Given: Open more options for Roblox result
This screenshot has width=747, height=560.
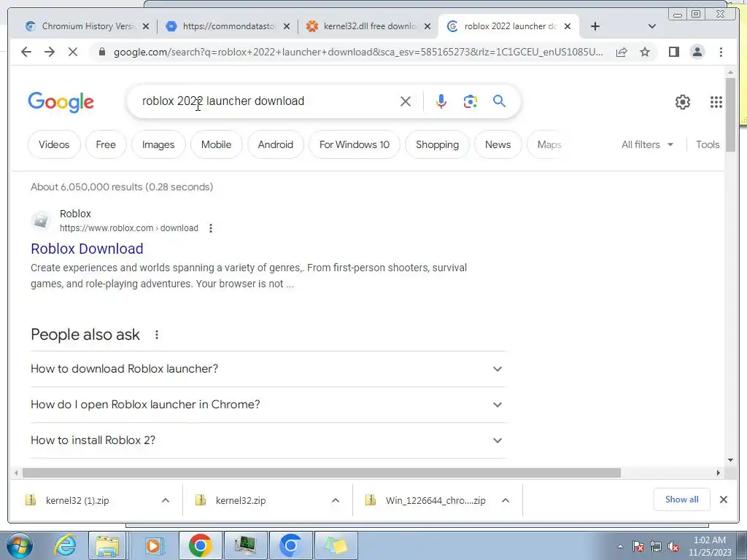Looking at the screenshot, I should coord(211,228).
